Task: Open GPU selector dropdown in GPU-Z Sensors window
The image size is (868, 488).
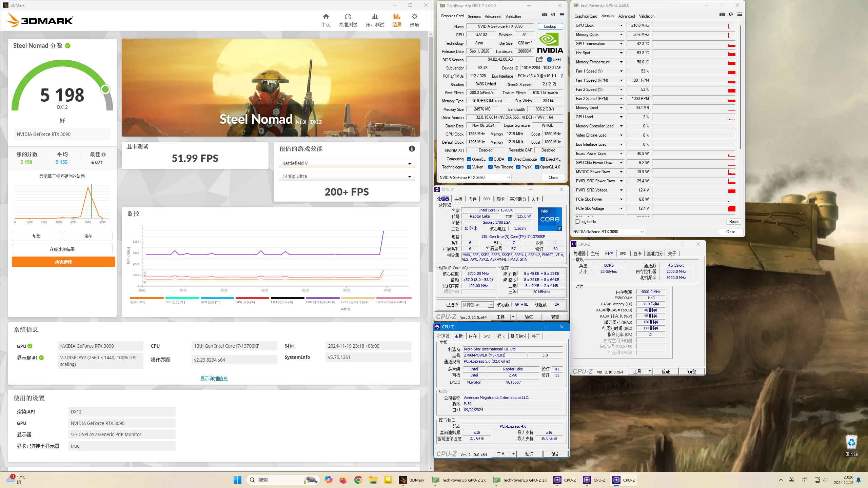Action: (608, 232)
